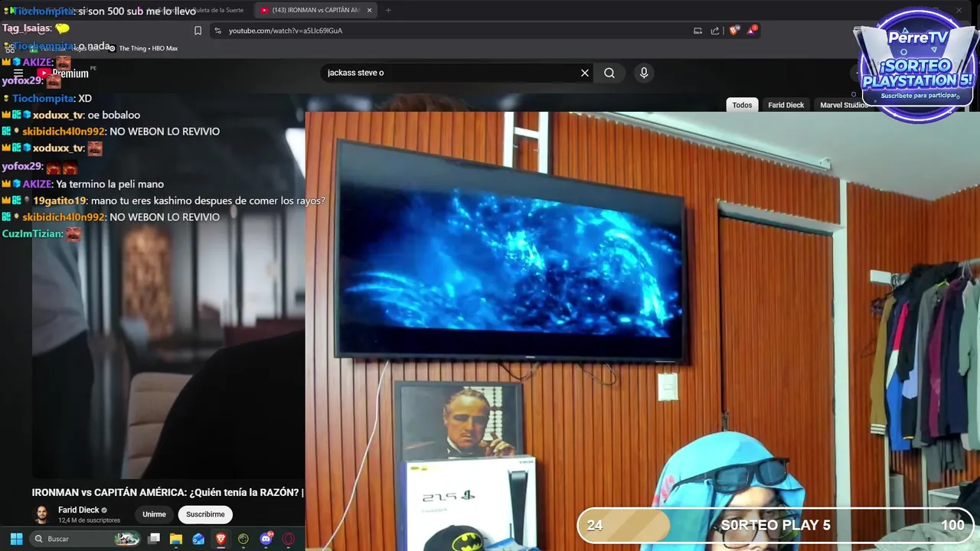
Task: Click chat username 19gatito19
Action: tap(60, 201)
